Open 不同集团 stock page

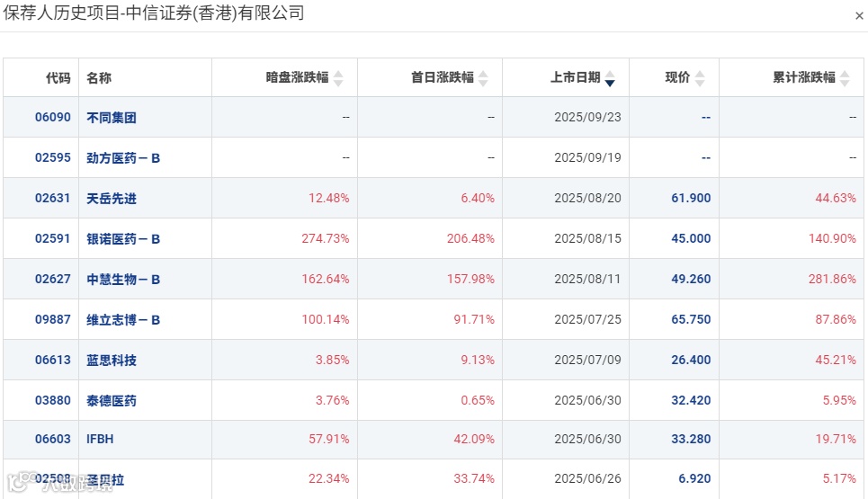point(112,118)
